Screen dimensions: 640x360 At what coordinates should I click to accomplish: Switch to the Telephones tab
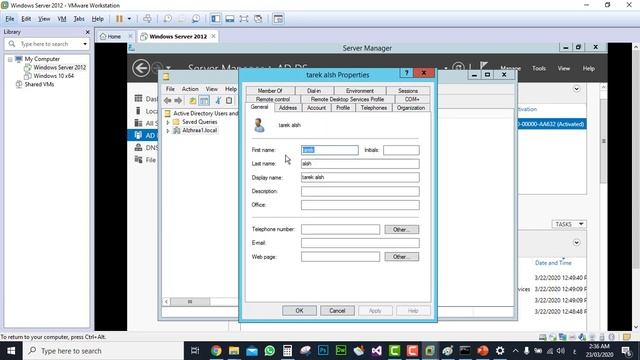pos(373,108)
